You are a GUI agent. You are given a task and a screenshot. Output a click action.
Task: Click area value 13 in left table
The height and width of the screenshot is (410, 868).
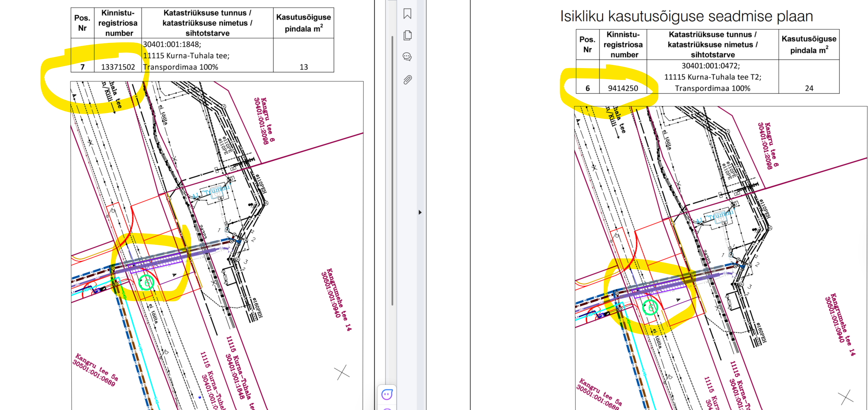click(x=304, y=67)
